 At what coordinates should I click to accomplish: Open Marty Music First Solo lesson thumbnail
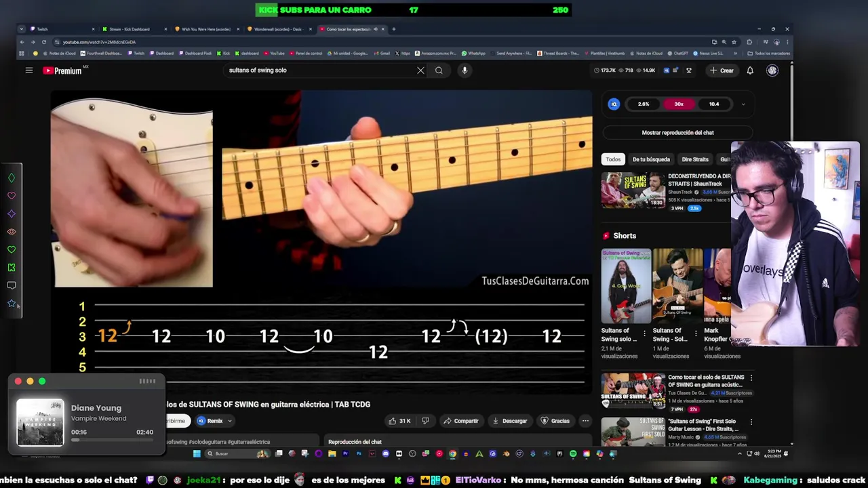tap(633, 432)
